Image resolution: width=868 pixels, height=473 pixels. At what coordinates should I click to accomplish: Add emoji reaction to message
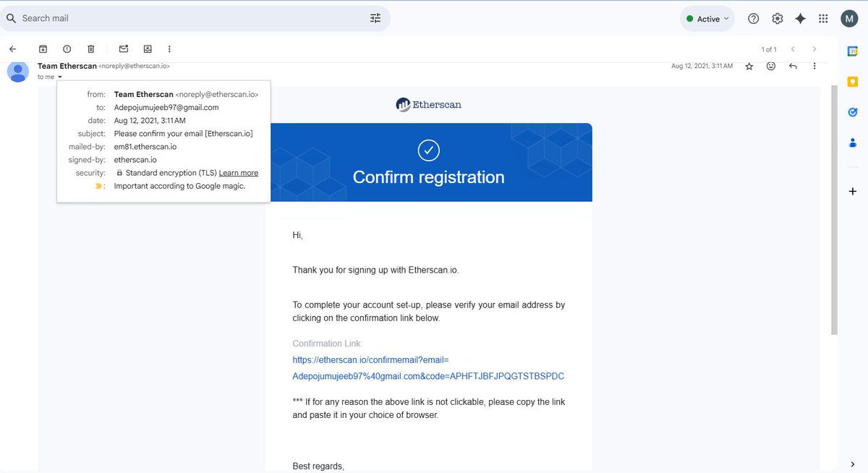pyautogui.click(x=771, y=66)
